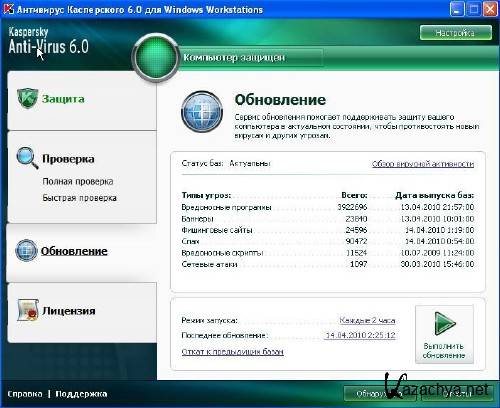Open the Настройка settings button
This screenshot has width=500, height=408.
(456, 33)
